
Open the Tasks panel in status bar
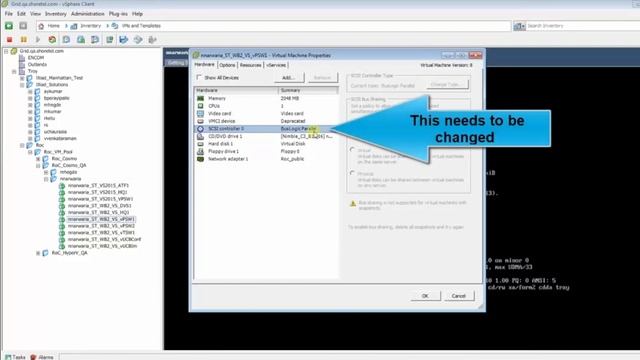(x=16, y=357)
